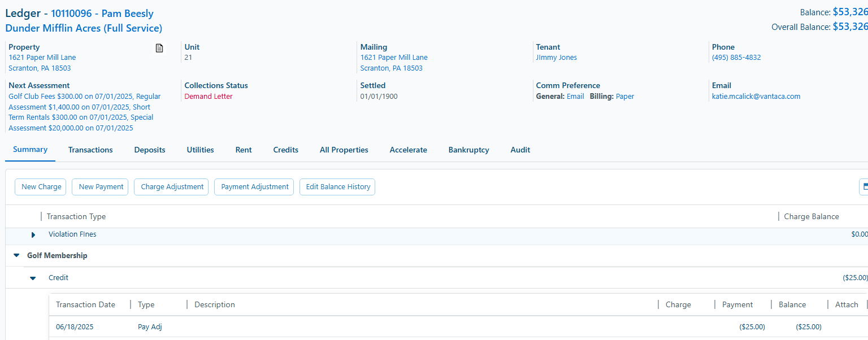This screenshot has width=868, height=340.
Task: Open Payment Adjustment
Action: 254,186
